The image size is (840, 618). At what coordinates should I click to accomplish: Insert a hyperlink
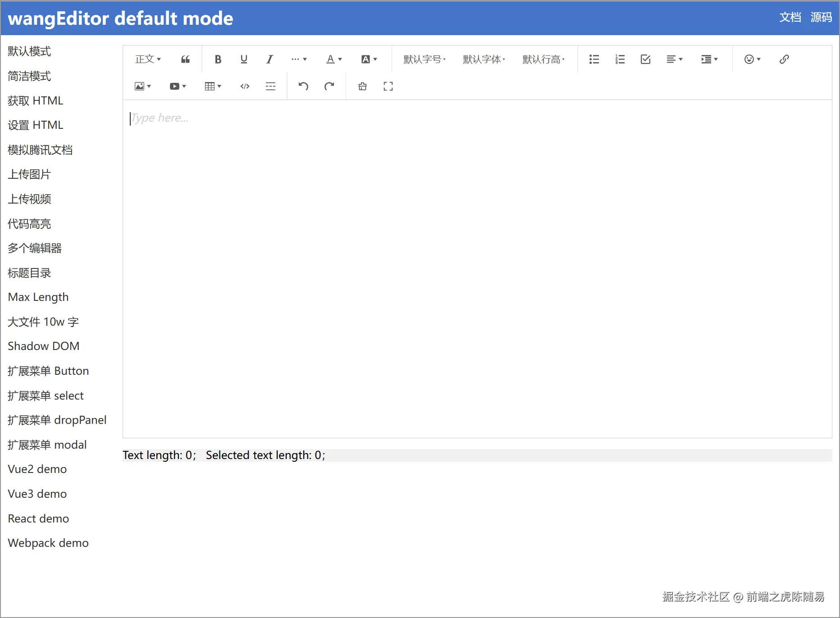(x=784, y=59)
